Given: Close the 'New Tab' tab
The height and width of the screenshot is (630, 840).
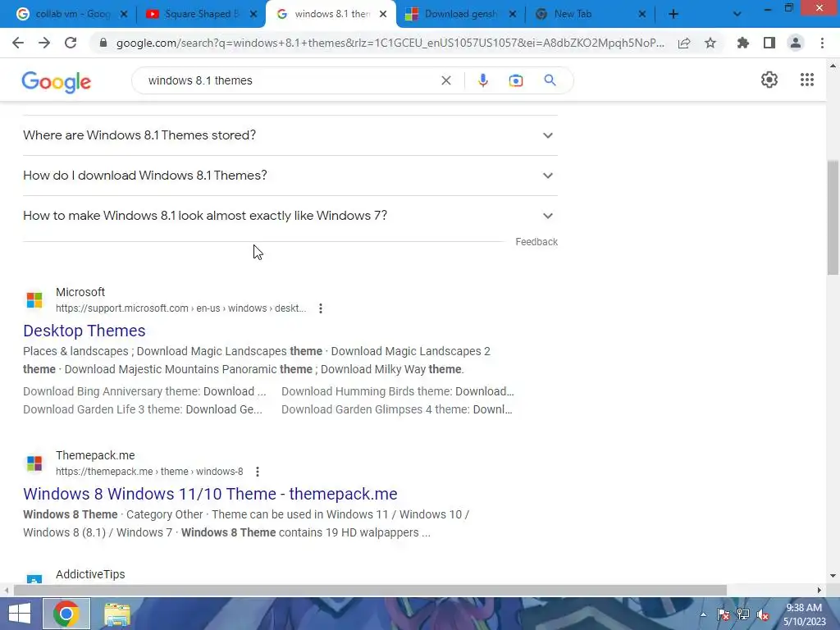Looking at the screenshot, I should coord(642,15).
